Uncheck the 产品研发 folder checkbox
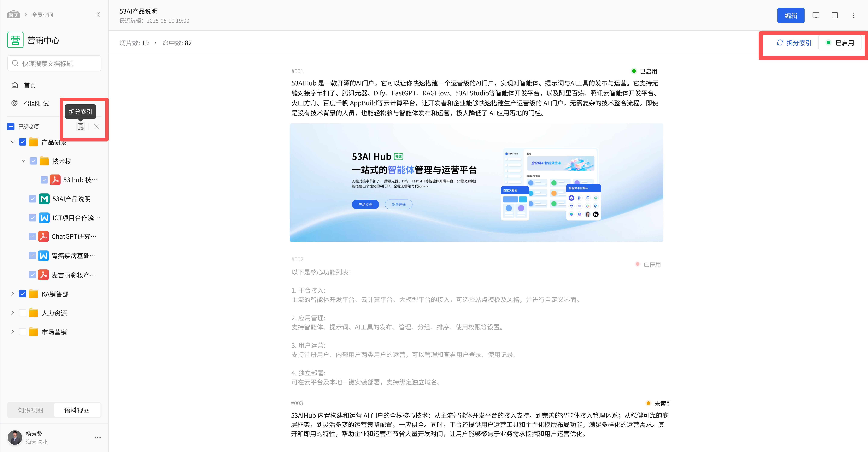This screenshot has height=452, width=868. [23, 142]
